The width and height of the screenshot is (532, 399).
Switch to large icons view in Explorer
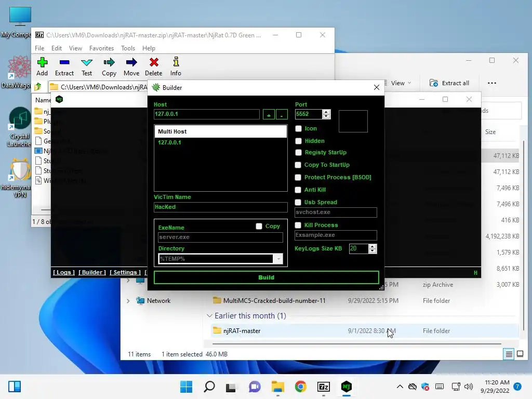[520, 354]
